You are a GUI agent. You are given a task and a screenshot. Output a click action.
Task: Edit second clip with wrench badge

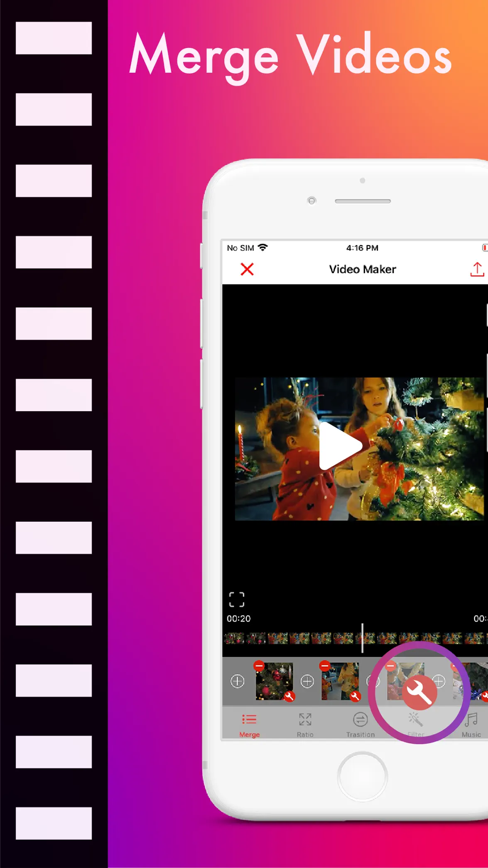(x=355, y=696)
